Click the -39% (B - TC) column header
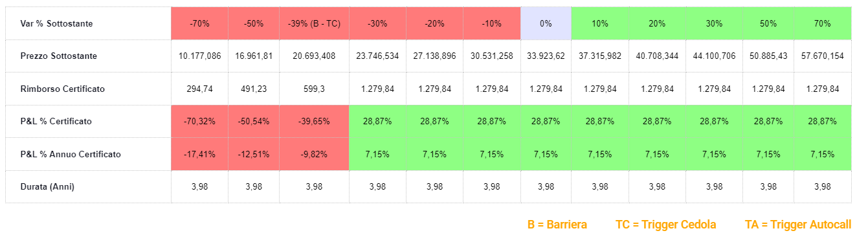Viewport: 868px width, 244px height. tap(314, 23)
